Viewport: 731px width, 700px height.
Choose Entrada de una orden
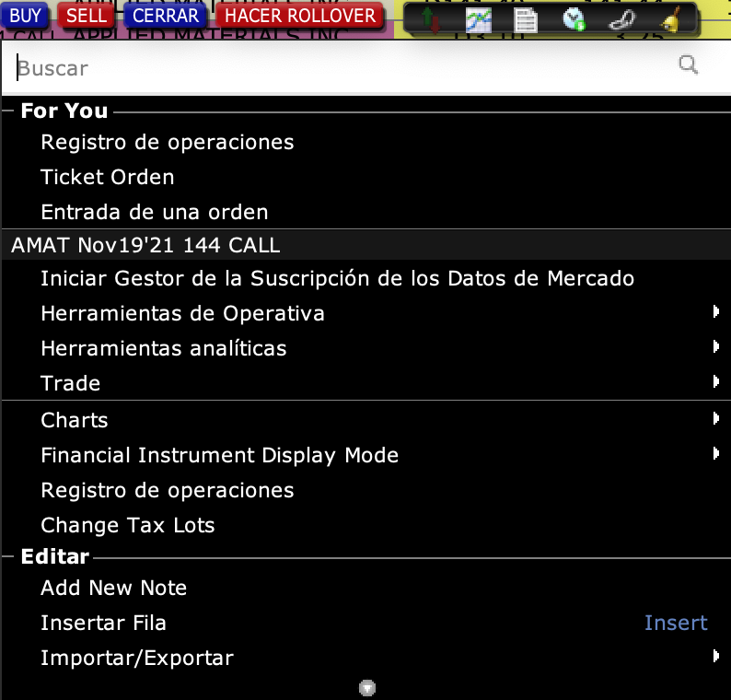point(366,212)
